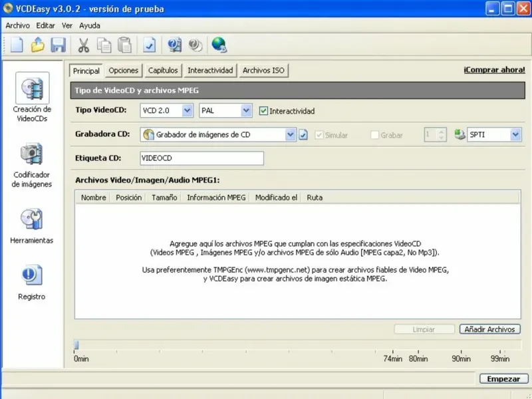Screen dimensions: 532x399
Task: Click the Cut scissors icon
Action: click(84, 45)
